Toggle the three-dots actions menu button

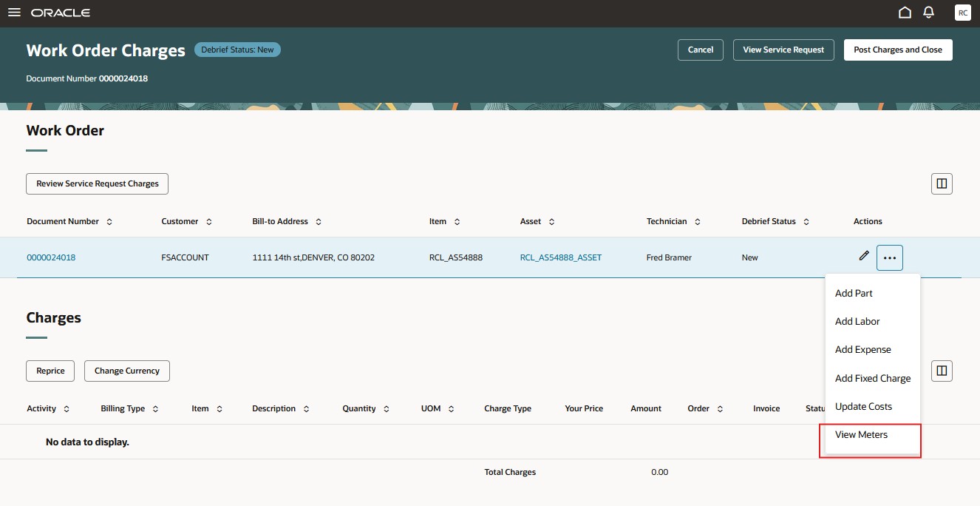[890, 257]
